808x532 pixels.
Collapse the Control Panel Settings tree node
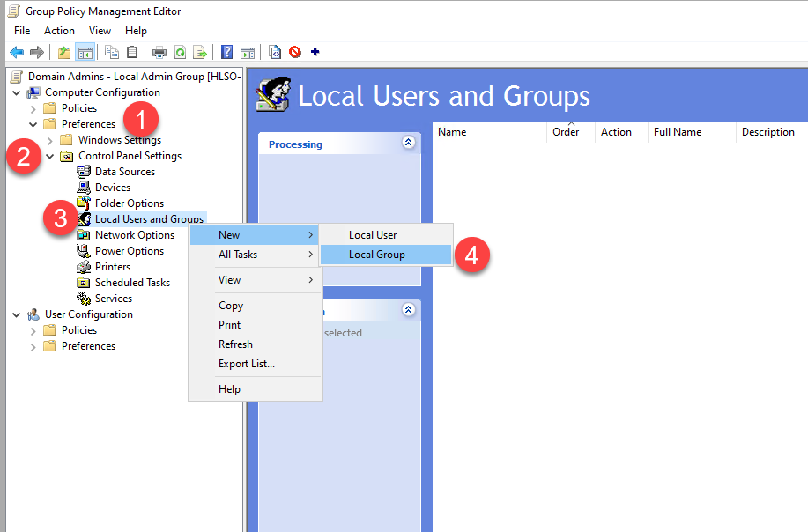pos(50,156)
